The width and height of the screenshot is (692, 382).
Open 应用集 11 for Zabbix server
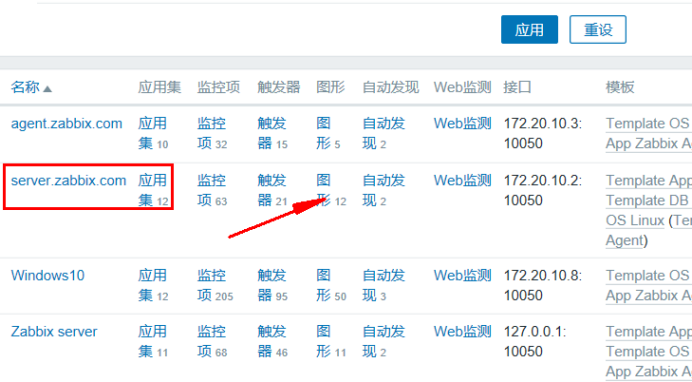click(153, 341)
